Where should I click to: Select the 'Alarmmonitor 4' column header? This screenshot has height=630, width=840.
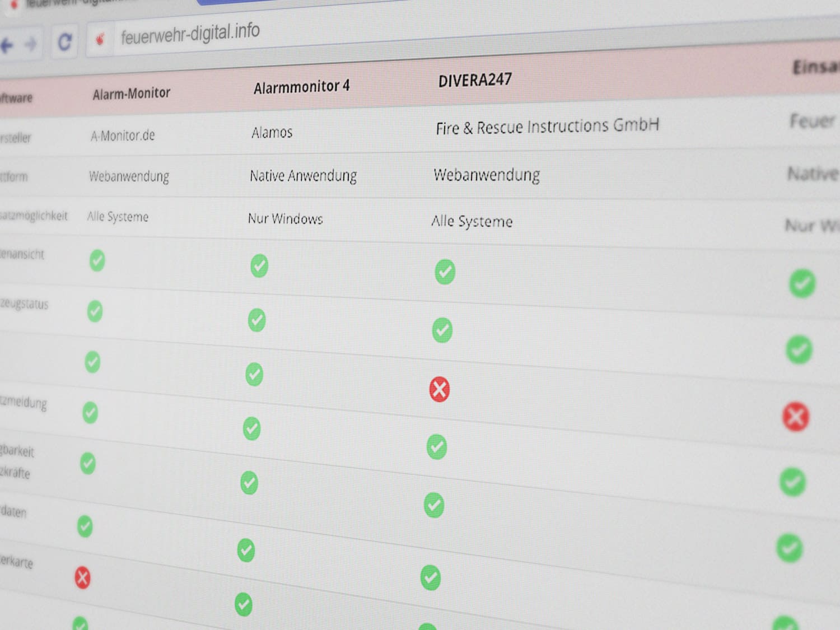coord(301,87)
